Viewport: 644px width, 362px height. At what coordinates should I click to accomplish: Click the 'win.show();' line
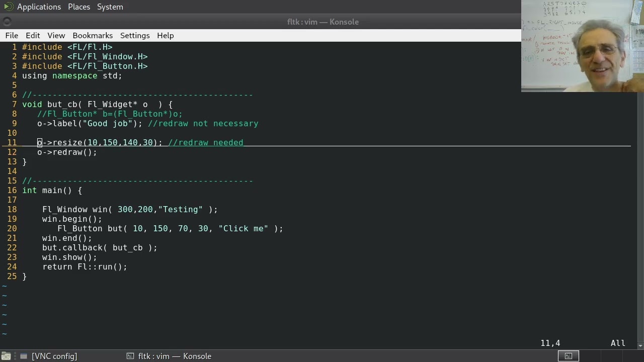(x=69, y=257)
